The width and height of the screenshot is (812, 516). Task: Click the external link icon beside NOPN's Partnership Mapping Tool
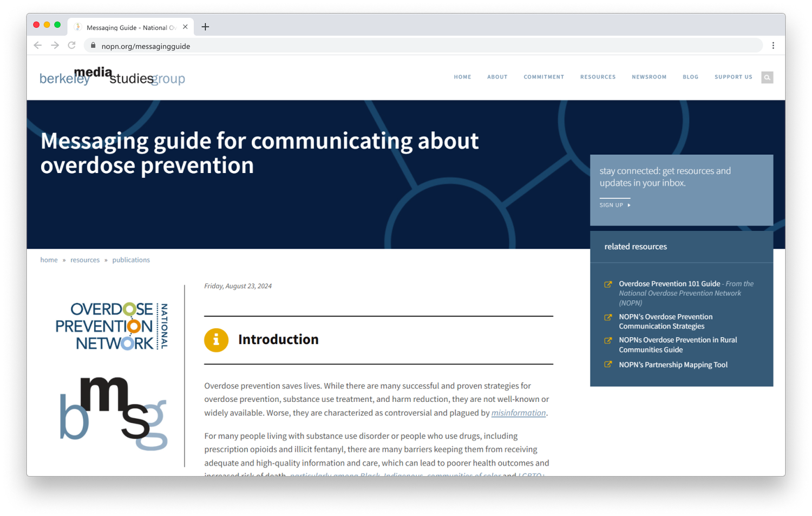tap(608, 364)
